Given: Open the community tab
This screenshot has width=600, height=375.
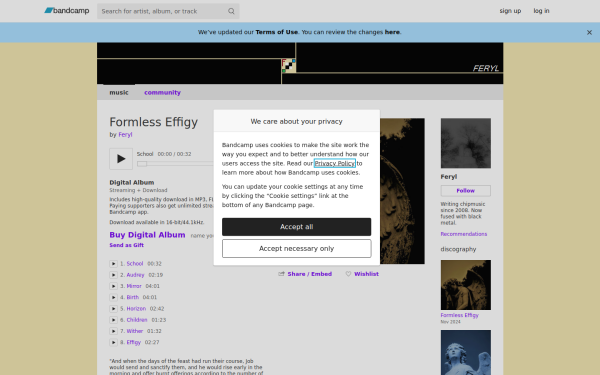Looking at the screenshot, I should (x=162, y=93).
